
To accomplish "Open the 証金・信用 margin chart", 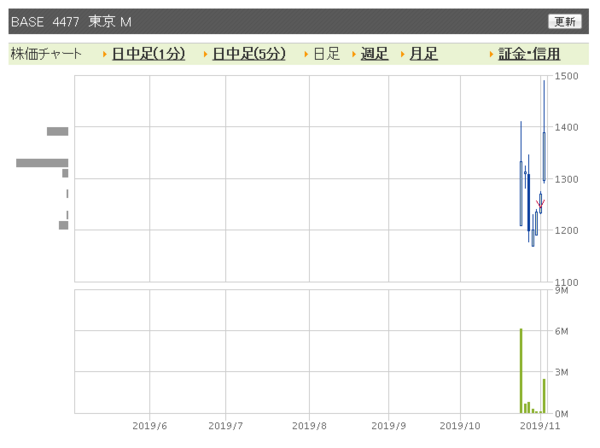I will point(529,54).
